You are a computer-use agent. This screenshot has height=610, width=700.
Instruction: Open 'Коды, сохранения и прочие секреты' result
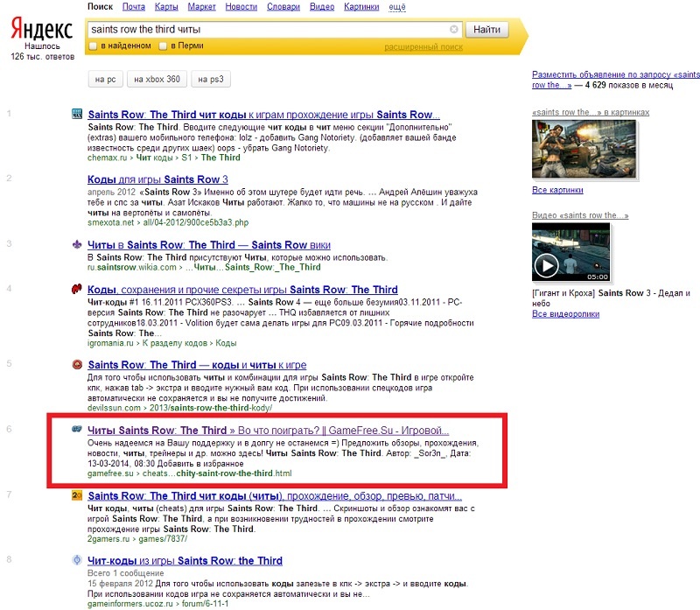point(242,290)
